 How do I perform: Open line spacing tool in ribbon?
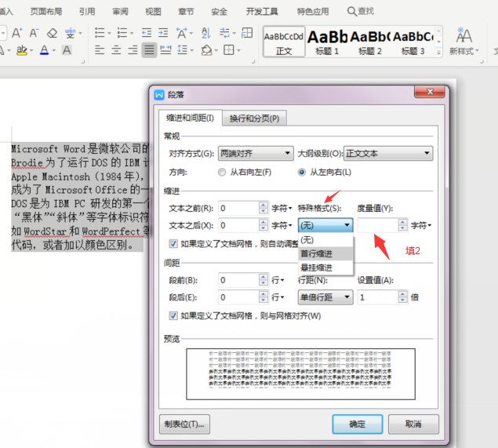pos(182,50)
